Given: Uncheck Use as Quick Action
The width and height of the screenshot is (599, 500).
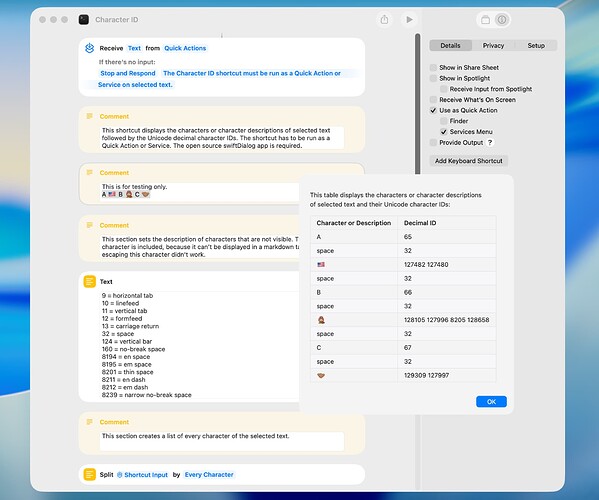Looking at the screenshot, I should click(433, 110).
